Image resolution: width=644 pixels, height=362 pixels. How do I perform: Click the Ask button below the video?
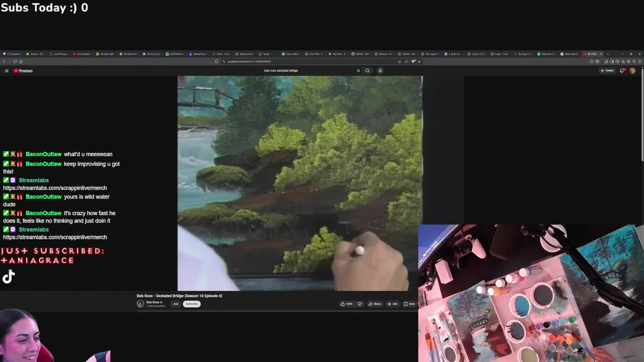pos(392,304)
